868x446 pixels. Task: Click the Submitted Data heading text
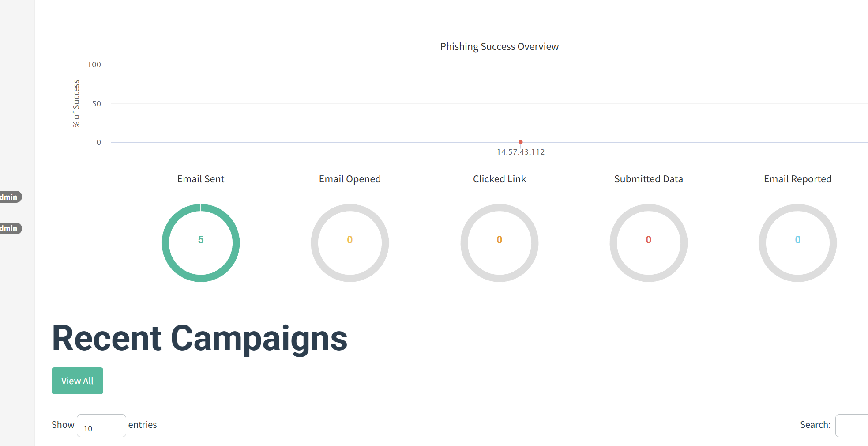coord(648,179)
